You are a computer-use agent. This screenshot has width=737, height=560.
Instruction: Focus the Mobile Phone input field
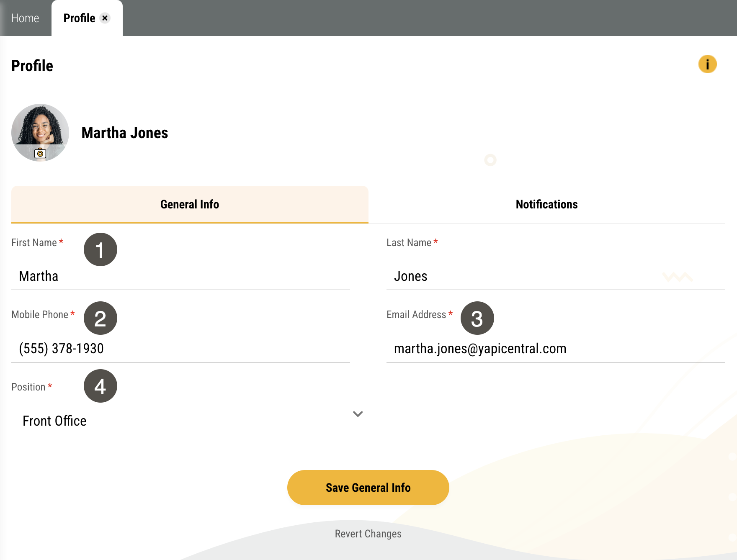180,349
